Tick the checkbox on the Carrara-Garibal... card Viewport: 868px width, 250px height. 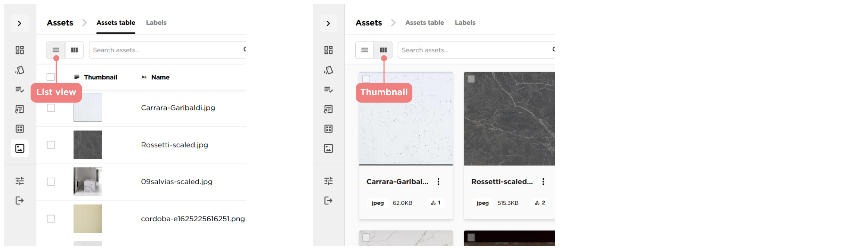coord(367,79)
